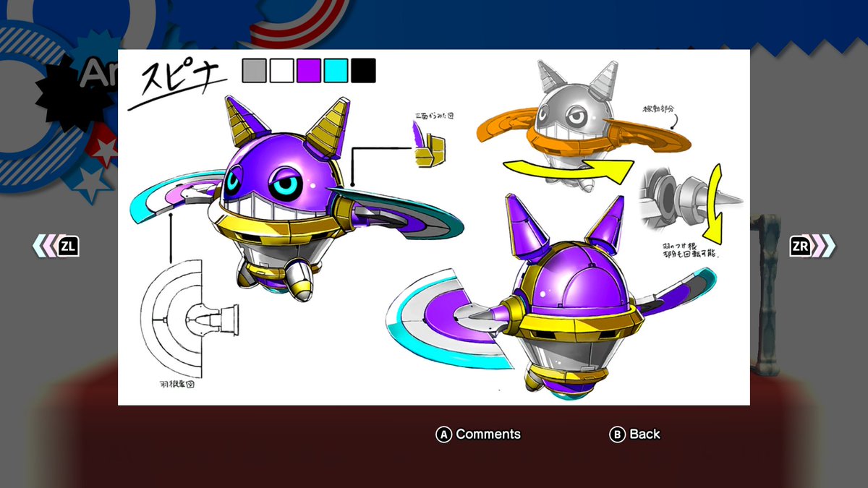Select the black color swatch
Screen dimensions: 868x488
364,71
